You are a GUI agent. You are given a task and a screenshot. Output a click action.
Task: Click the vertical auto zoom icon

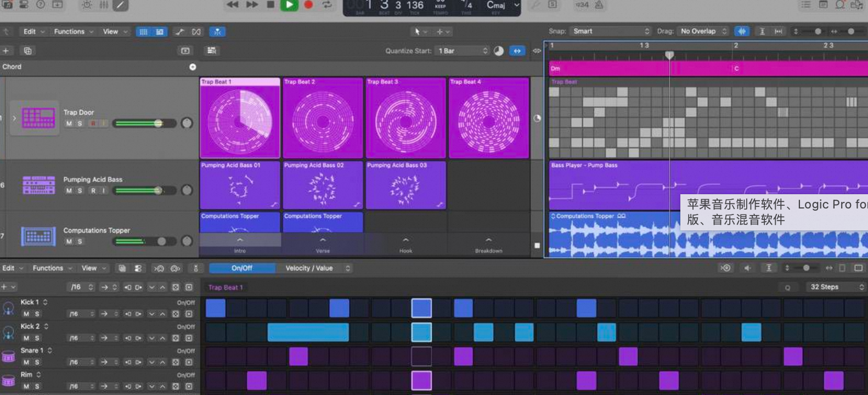(x=762, y=31)
